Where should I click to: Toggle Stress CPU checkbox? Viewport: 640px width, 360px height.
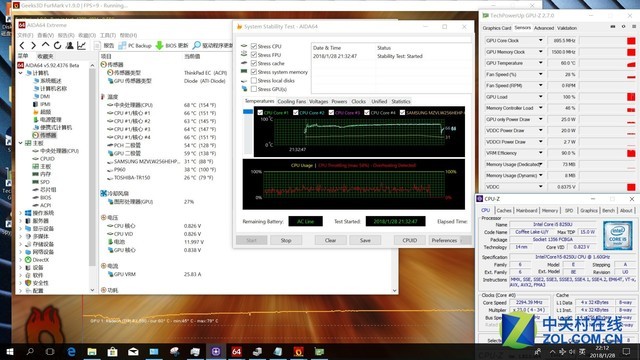click(254, 46)
